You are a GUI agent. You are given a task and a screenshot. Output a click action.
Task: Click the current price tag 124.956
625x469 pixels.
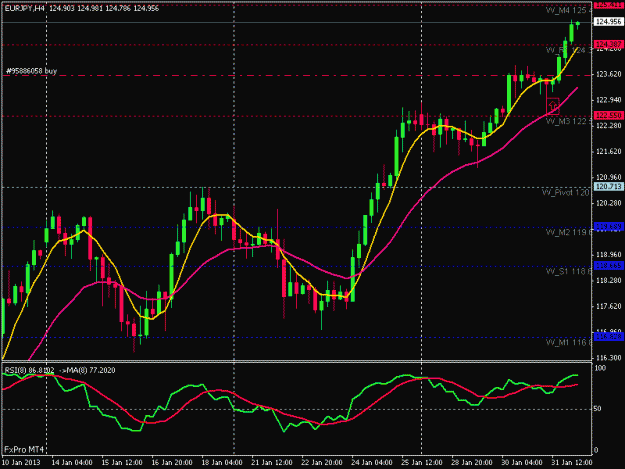(608, 22)
